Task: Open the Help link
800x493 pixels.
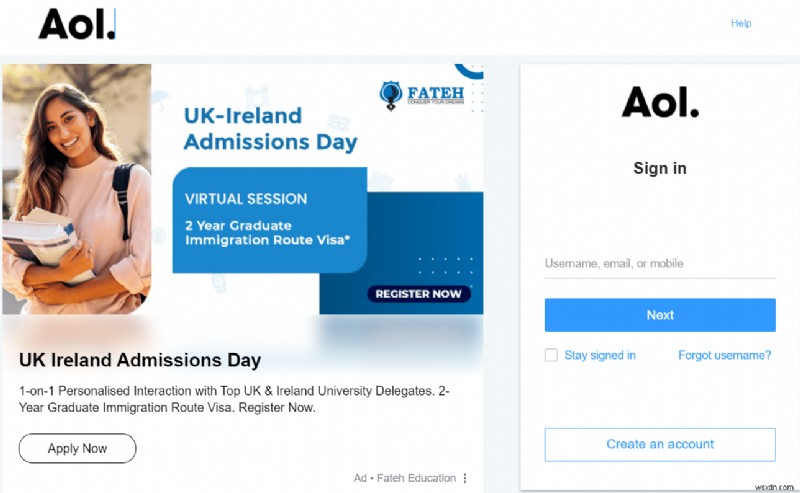Action: point(741,23)
